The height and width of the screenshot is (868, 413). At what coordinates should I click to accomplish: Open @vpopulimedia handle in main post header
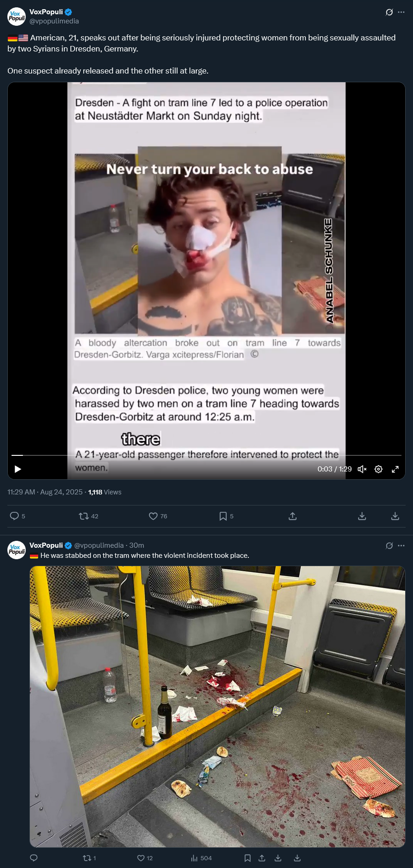54,21
